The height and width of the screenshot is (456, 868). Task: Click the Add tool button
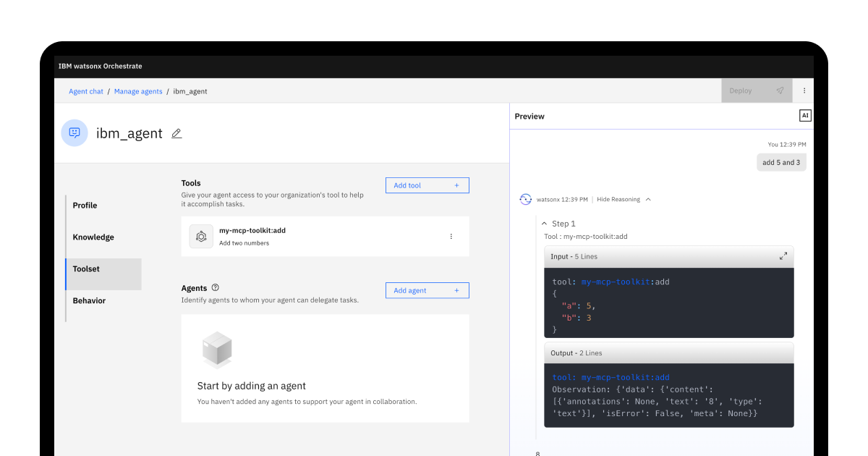(x=427, y=185)
